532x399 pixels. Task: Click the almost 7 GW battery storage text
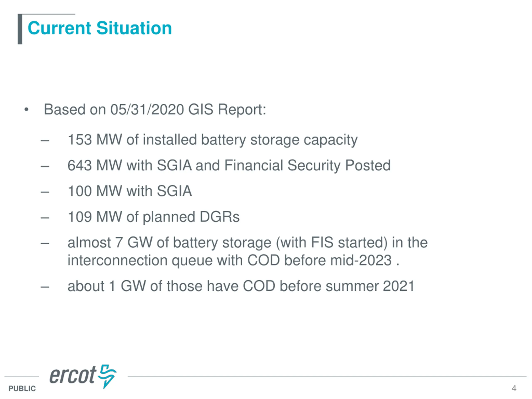click(x=248, y=243)
